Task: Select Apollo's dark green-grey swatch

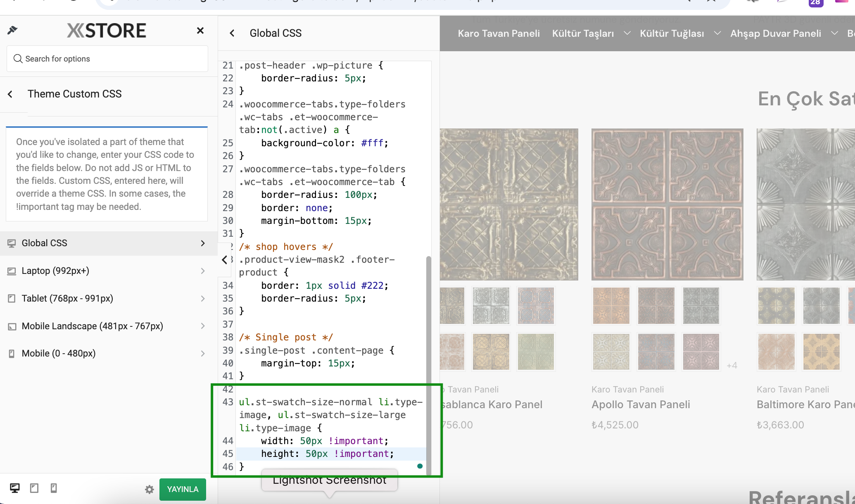Action: [x=701, y=306]
